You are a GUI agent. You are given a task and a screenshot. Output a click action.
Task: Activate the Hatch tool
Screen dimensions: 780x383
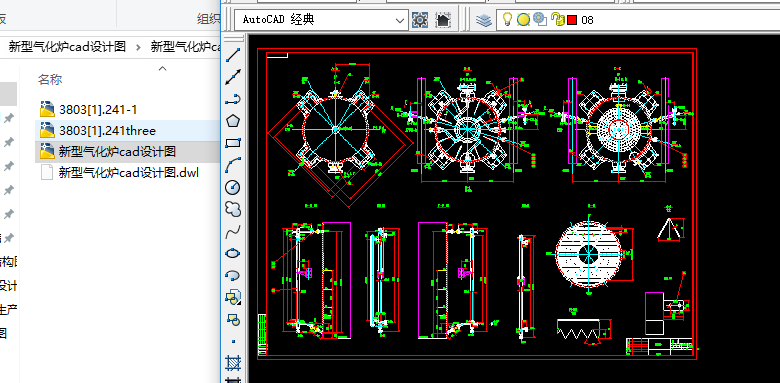click(233, 363)
